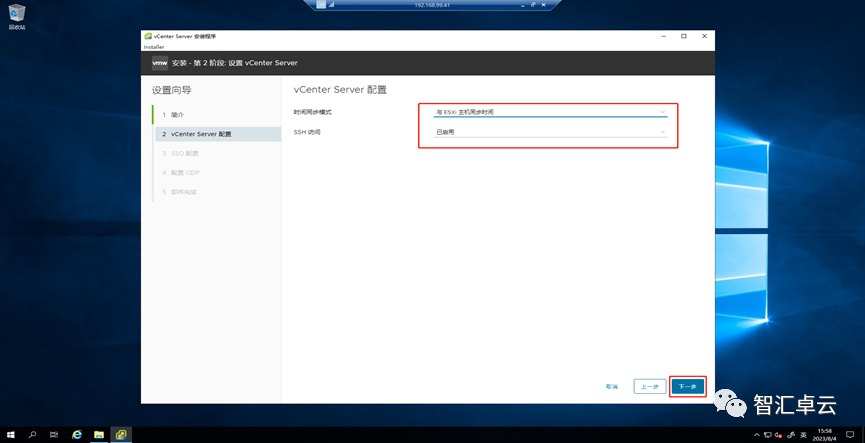Open the SSH access dropdown

550,132
